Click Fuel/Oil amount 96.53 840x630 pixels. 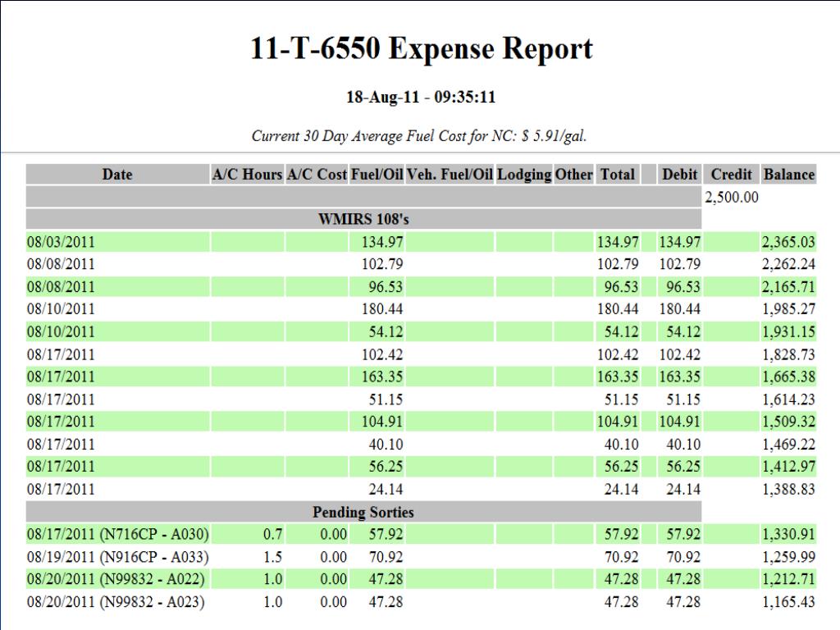tap(386, 286)
